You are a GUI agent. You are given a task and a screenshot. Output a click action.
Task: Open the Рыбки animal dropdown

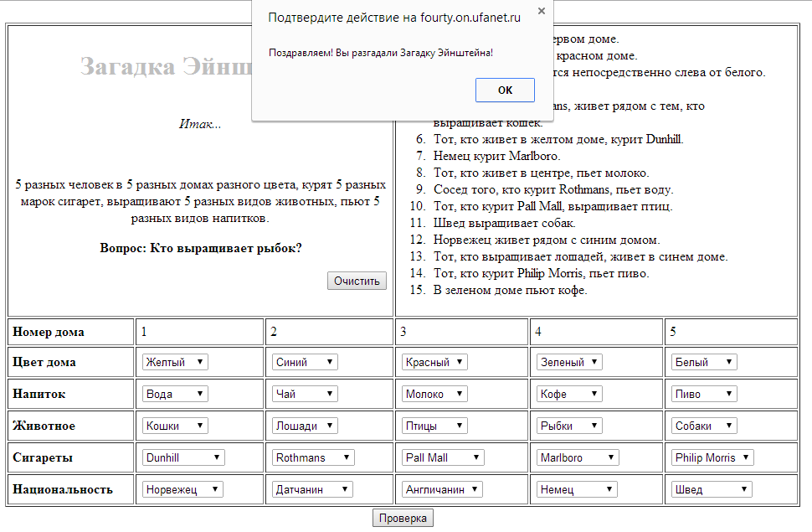click(x=569, y=426)
